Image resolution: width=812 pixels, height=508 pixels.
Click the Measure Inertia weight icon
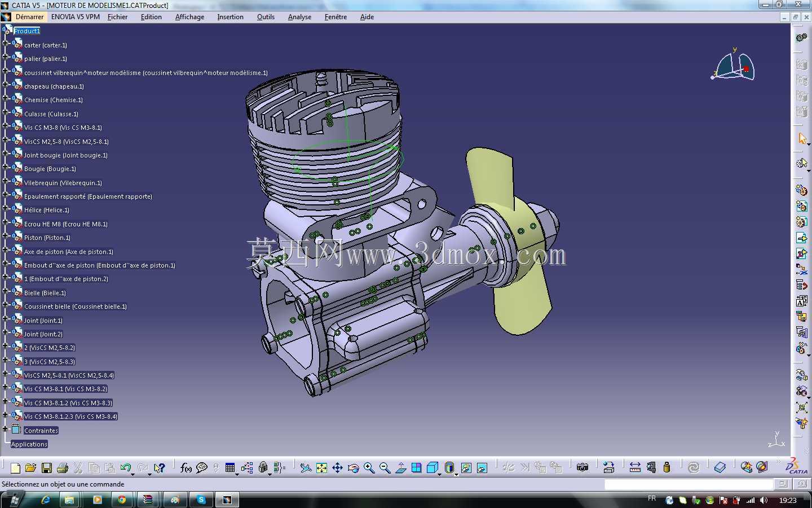pyautogui.click(x=667, y=467)
